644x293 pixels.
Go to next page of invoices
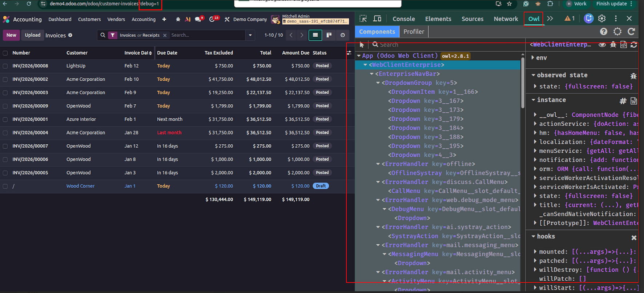tap(302, 35)
